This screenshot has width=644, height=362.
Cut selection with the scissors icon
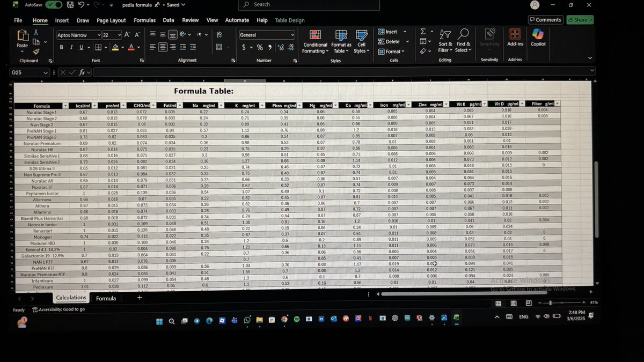[36, 32]
